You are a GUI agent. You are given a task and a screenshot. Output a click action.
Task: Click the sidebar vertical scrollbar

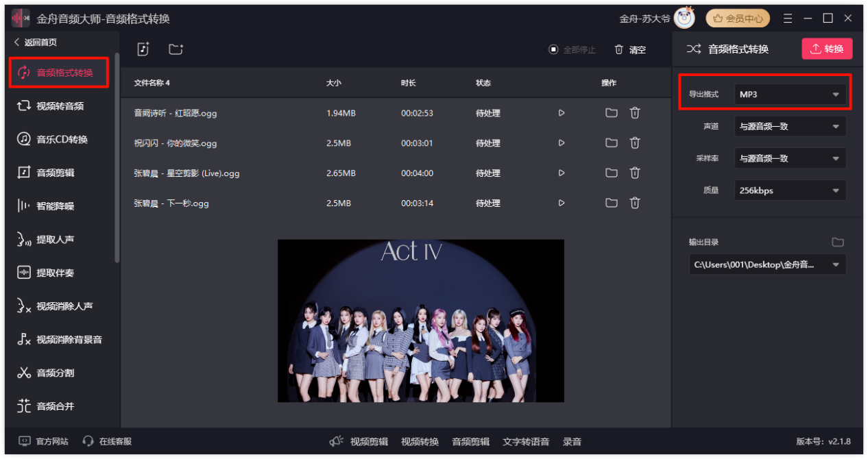pyautogui.click(x=117, y=158)
